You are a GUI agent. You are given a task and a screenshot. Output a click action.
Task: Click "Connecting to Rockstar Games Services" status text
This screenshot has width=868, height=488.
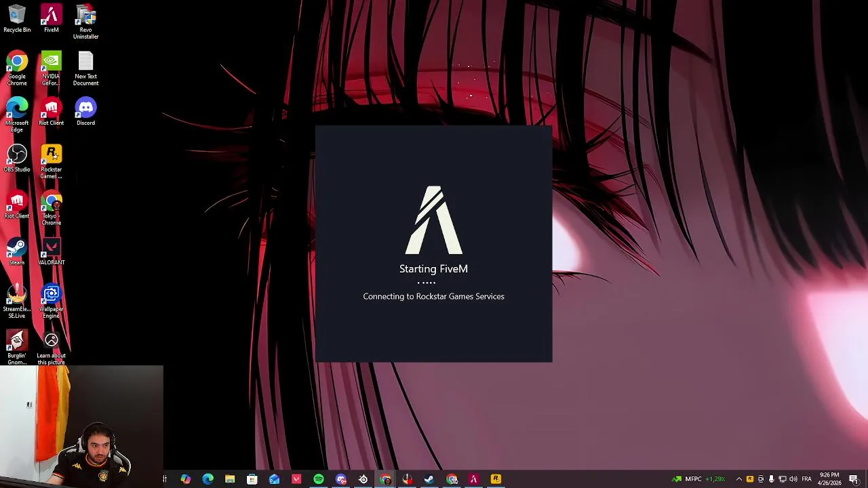[433, 296]
